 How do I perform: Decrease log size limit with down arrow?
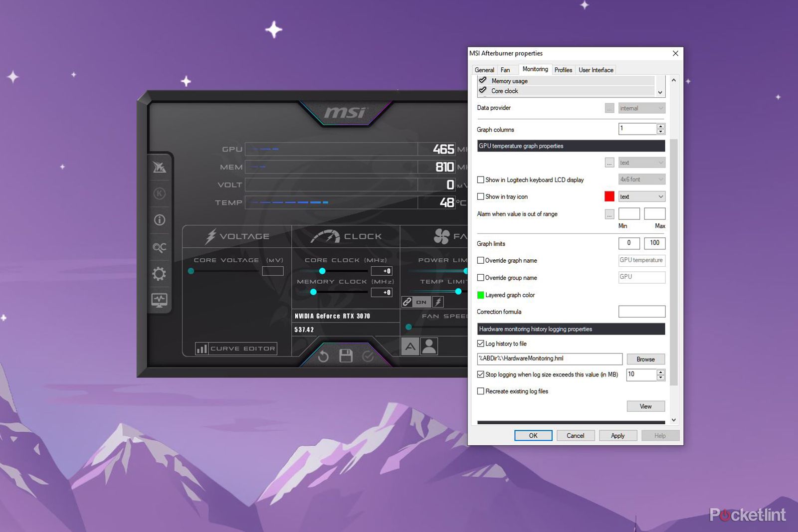pos(661,377)
